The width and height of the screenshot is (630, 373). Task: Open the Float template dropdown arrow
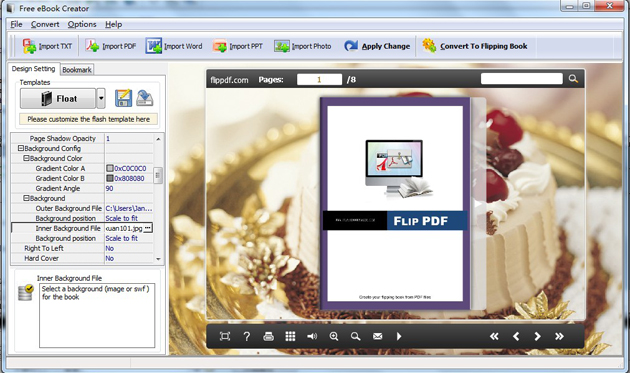[101, 98]
